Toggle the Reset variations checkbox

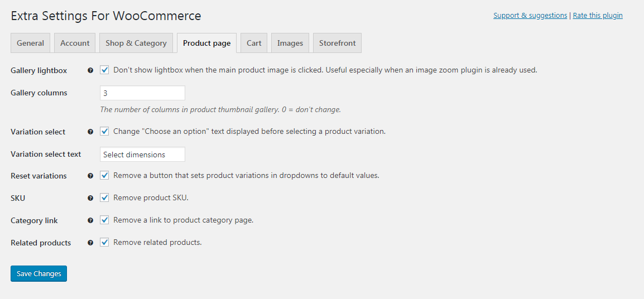104,175
